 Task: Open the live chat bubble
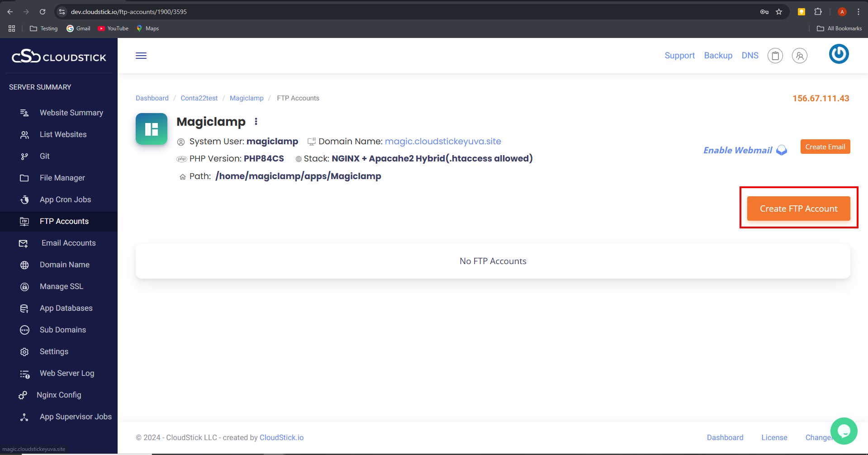(844, 431)
